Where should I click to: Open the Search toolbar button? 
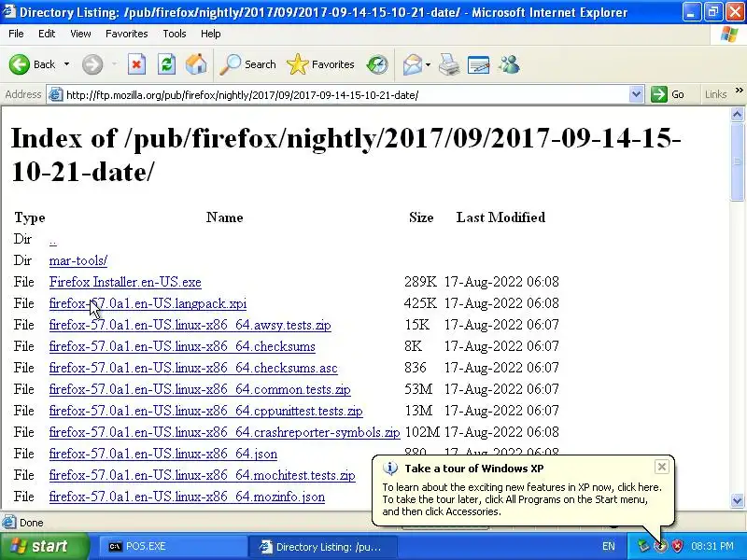[248, 64]
